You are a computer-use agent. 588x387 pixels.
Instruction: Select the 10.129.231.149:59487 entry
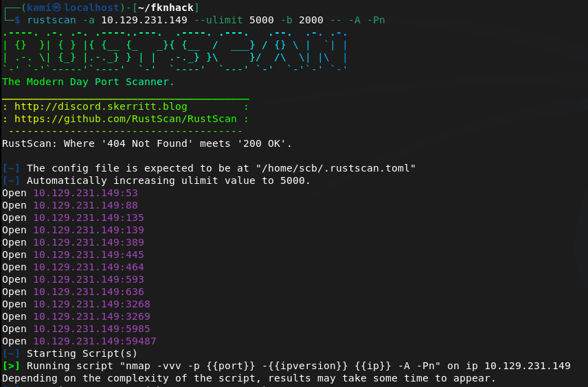[x=94, y=341]
